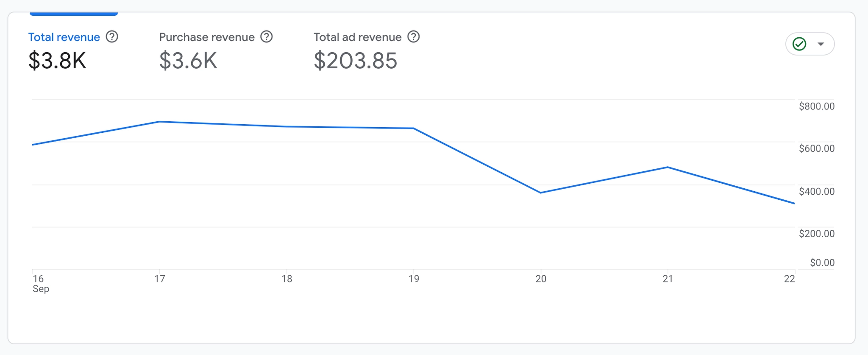868x355 pixels.
Task: Click the green checkmark data status icon
Action: click(x=799, y=44)
